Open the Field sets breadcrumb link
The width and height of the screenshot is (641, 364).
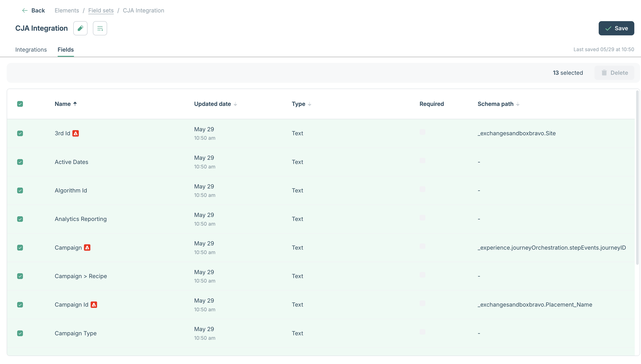101,10
